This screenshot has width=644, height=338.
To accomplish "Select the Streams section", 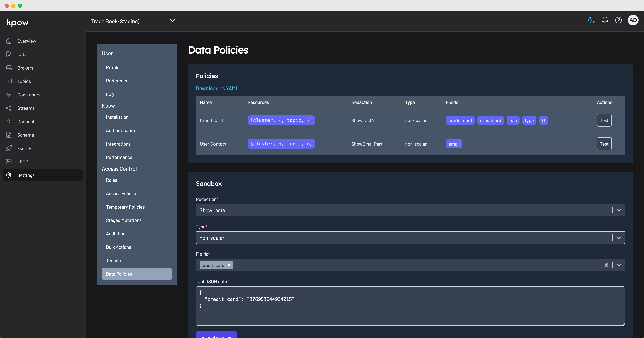I will coord(26,108).
